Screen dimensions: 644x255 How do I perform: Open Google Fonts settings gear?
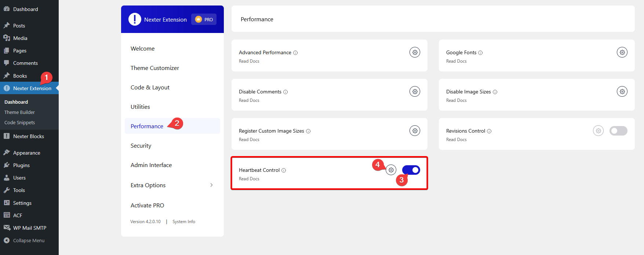coord(622,52)
